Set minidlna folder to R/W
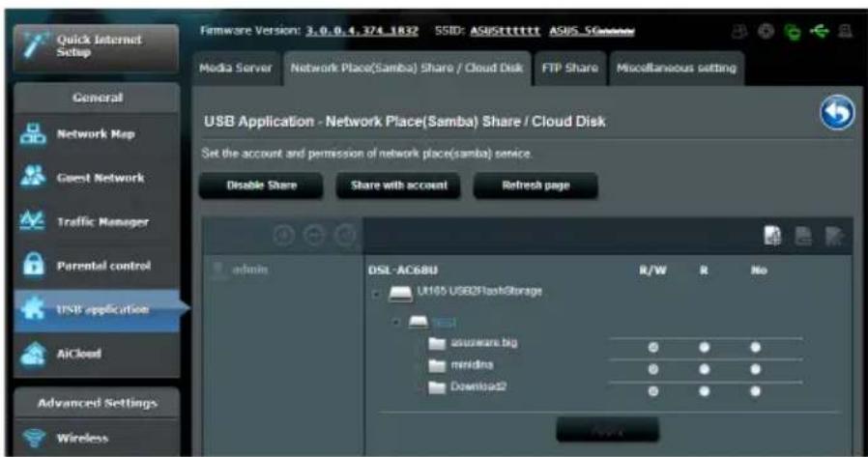868x457 pixels. point(653,369)
